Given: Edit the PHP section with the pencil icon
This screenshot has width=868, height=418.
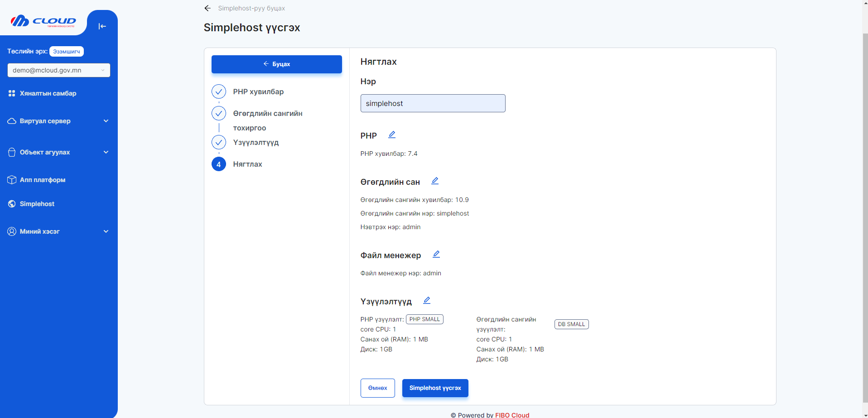Looking at the screenshot, I should (392, 134).
